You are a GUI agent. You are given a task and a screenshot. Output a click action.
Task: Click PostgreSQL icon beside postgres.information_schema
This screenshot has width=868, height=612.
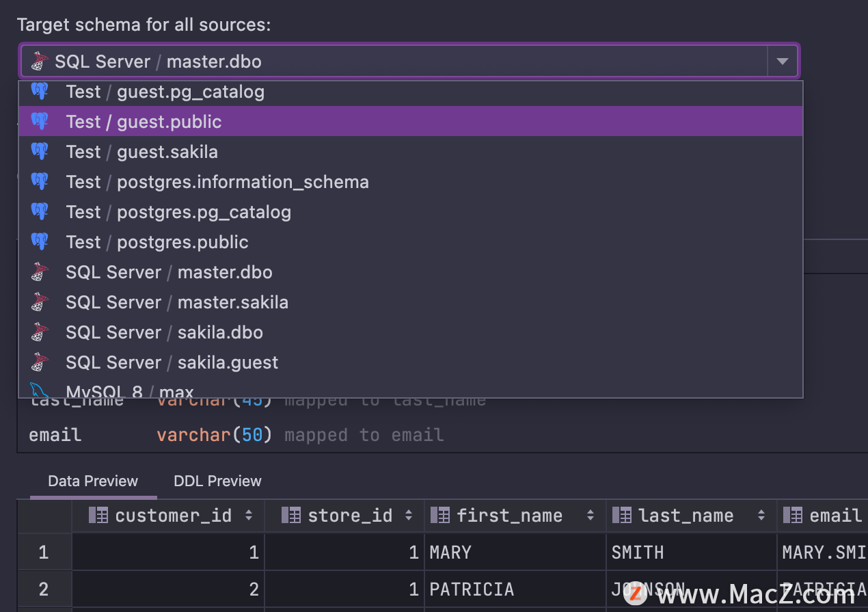(x=40, y=182)
